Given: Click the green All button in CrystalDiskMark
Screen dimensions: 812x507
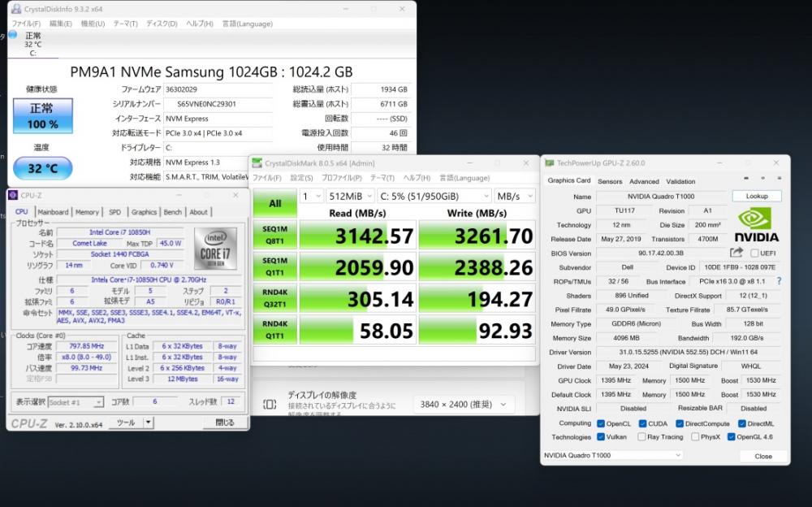Looking at the screenshot, I should (x=275, y=203).
